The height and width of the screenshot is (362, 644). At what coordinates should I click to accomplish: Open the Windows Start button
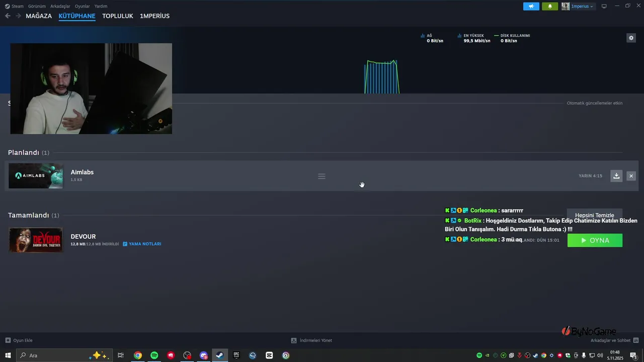(8, 355)
